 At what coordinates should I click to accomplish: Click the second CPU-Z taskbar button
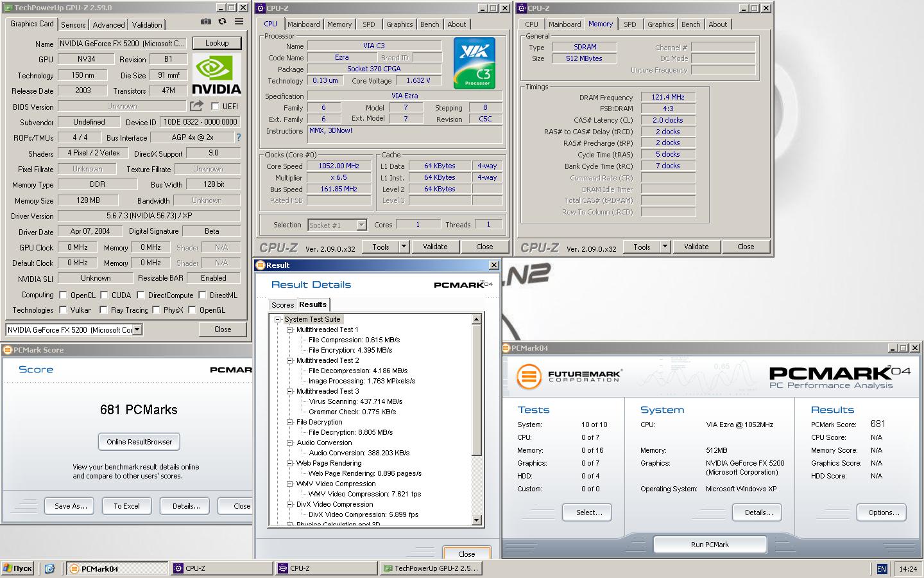coord(326,568)
